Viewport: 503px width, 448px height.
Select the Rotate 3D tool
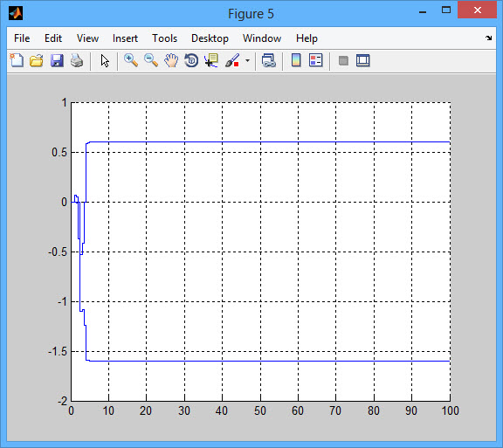(x=191, y=60)
